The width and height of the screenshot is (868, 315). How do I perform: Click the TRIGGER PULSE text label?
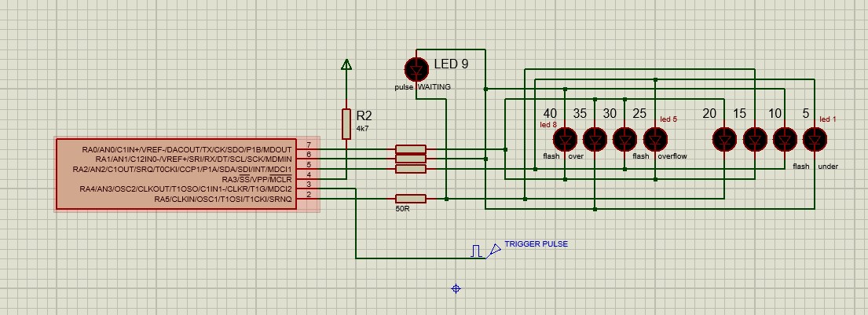pyautogui.click(x=536, y=244)
